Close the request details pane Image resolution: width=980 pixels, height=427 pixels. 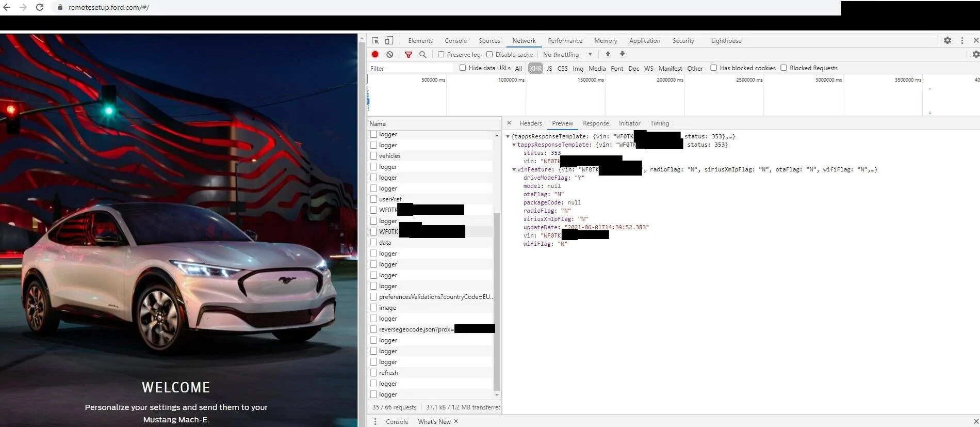[x=509, y=123]
